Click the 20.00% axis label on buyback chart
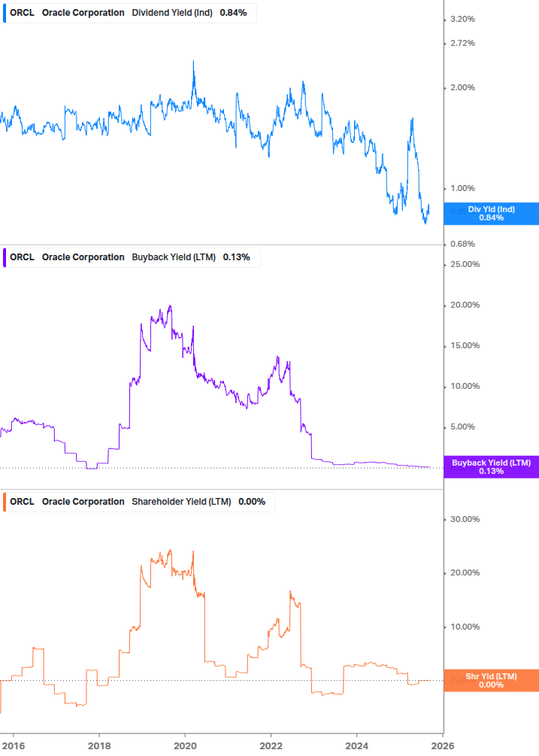 click(x=465, y=305)
